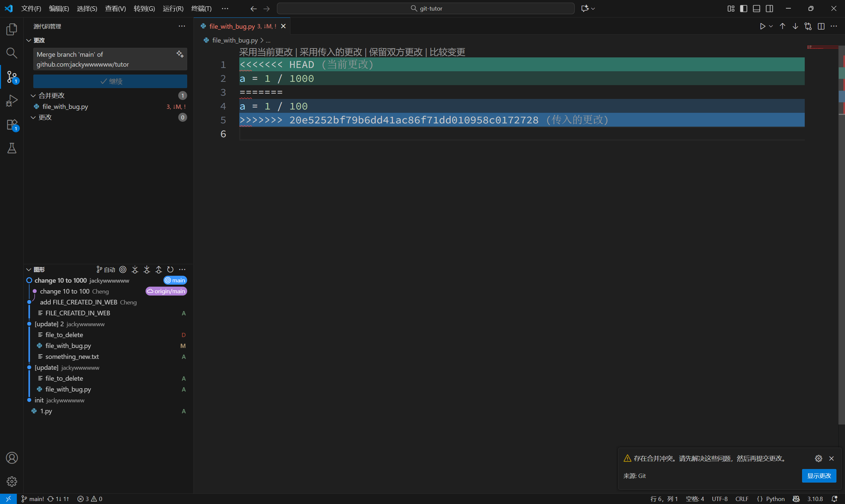This screenshot has height=504, width=845.
Task: Click the editor vertical scrollbar
Action: 841,238
